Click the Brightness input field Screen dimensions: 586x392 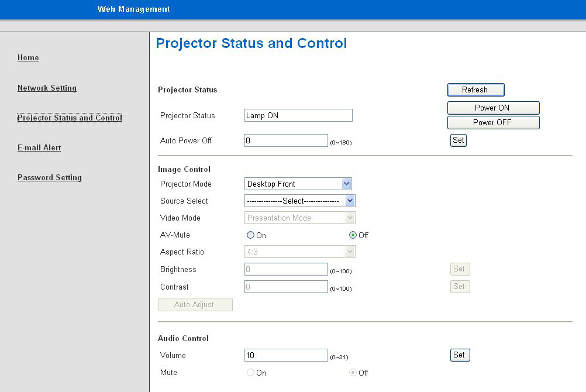pos(286,269)
